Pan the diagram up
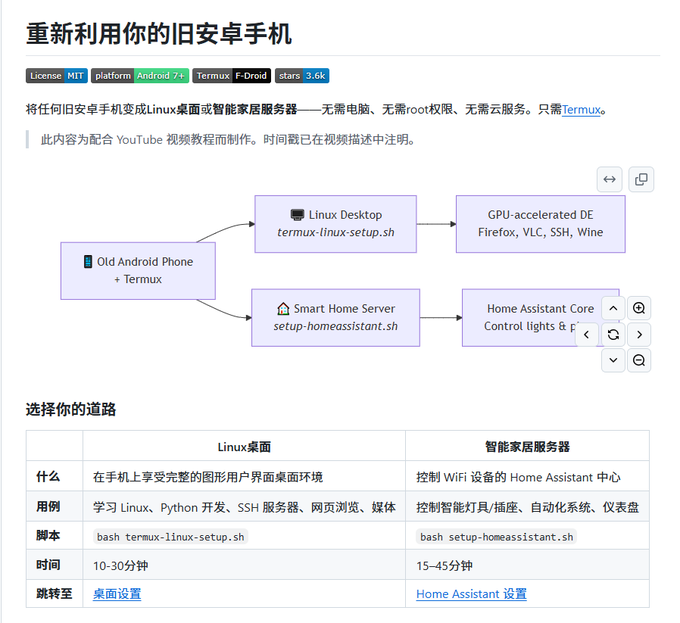The height and width of the screenshot is (623, 680). click(613, 308)
